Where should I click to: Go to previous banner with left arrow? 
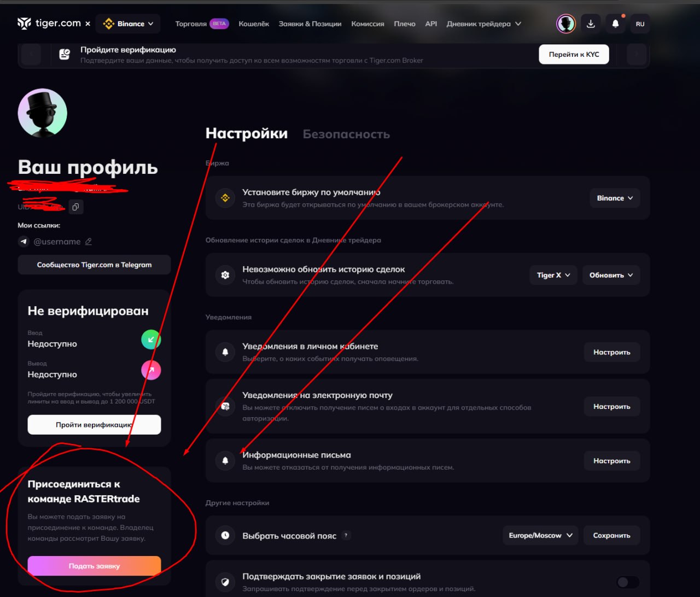click(31, 54)
